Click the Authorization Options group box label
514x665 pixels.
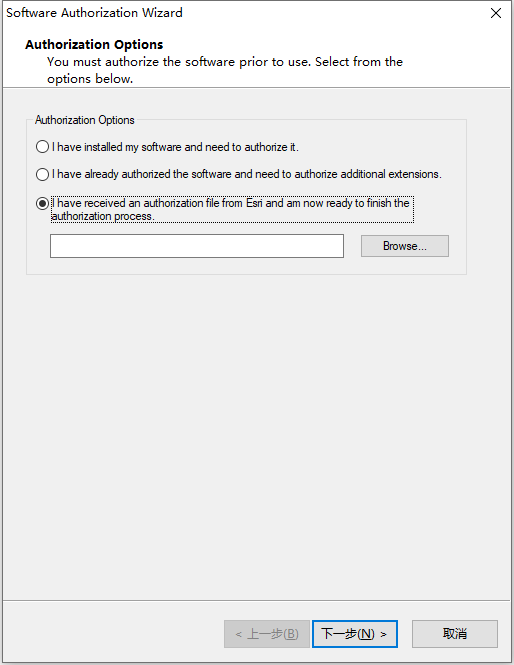click(84, 120)
